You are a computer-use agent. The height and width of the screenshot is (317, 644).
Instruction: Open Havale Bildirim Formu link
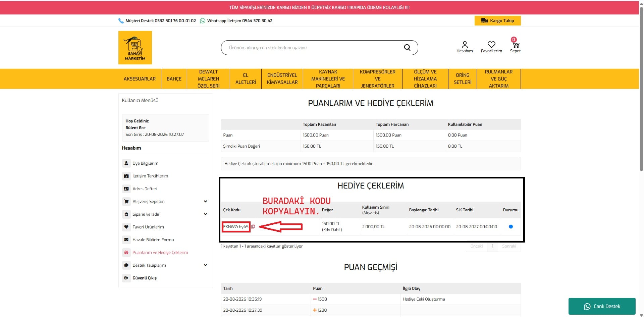pos(153,240)
